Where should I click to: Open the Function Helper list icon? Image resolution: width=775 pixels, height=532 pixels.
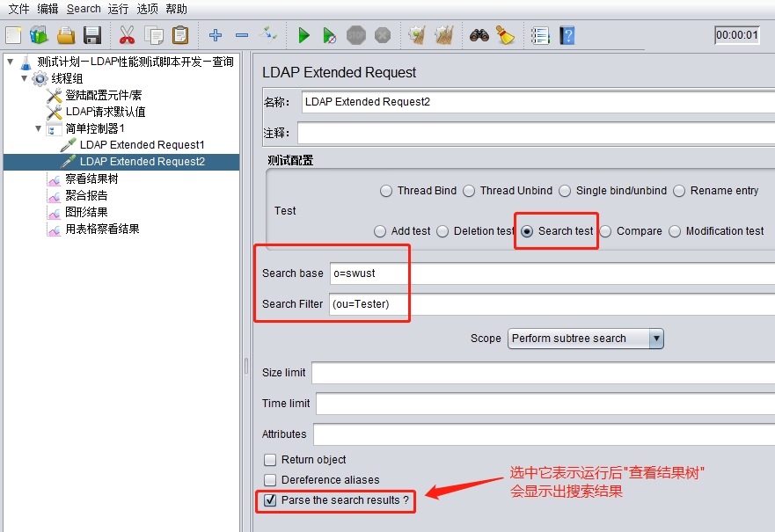540,35
